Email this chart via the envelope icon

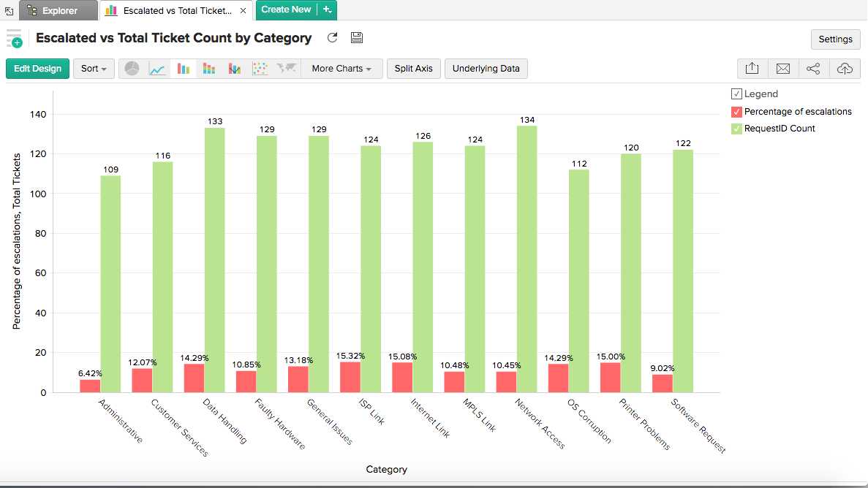tap(783, 68)
